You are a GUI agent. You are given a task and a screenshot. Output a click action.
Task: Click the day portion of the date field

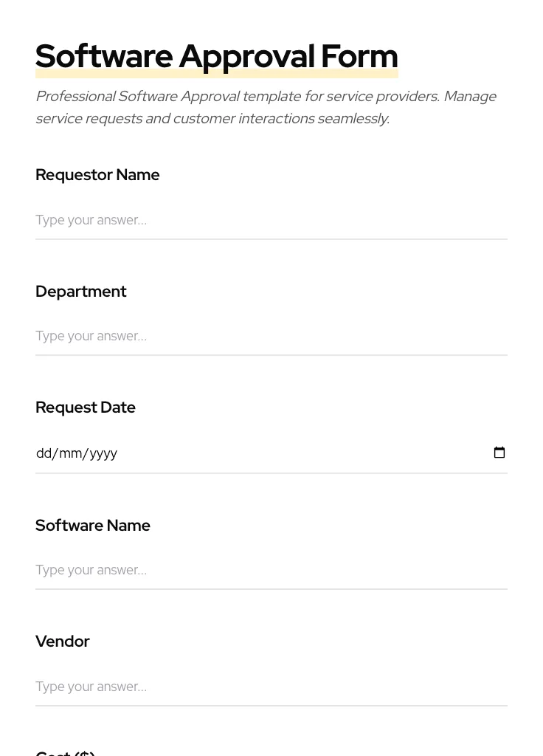(x=43, y=453)
